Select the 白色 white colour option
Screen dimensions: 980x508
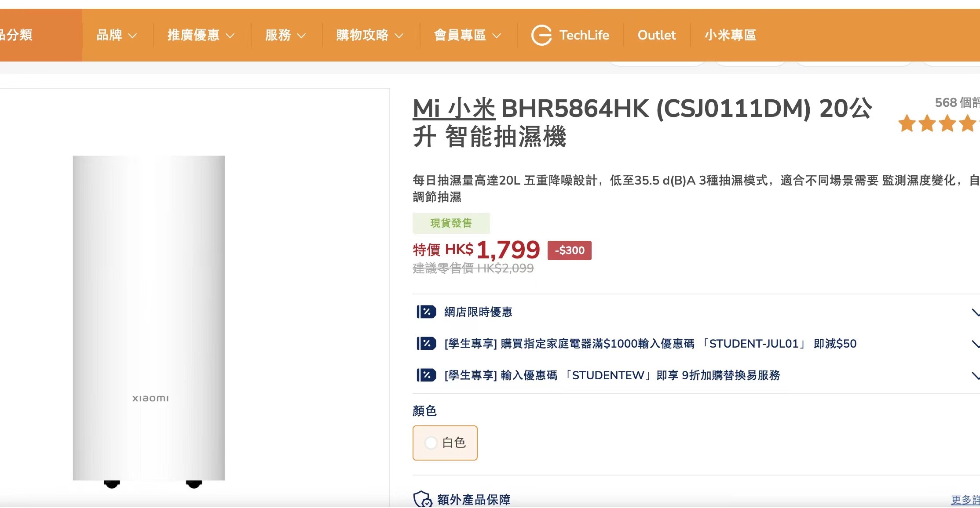pos(445,443)
